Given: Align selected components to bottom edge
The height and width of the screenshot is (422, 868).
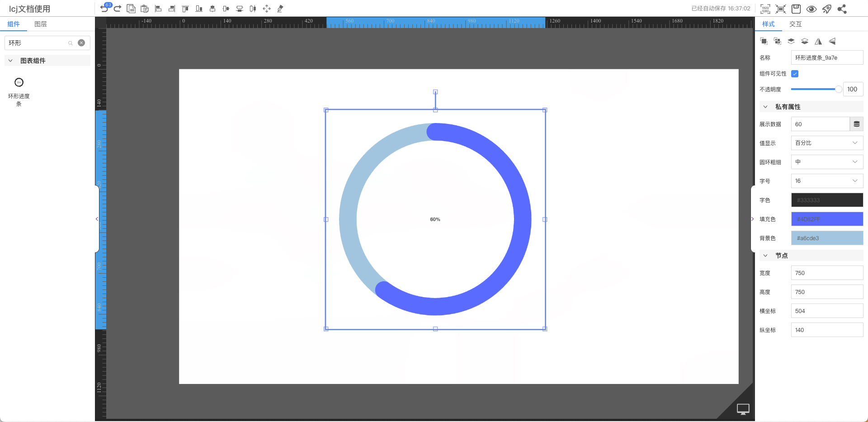Looking at the screenshot, I should click(199, 9).
